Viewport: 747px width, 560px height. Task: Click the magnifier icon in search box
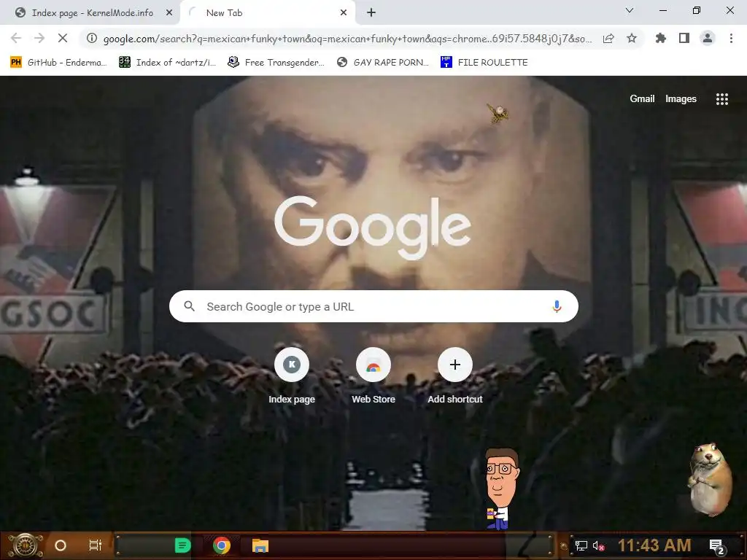coord(189,306)
